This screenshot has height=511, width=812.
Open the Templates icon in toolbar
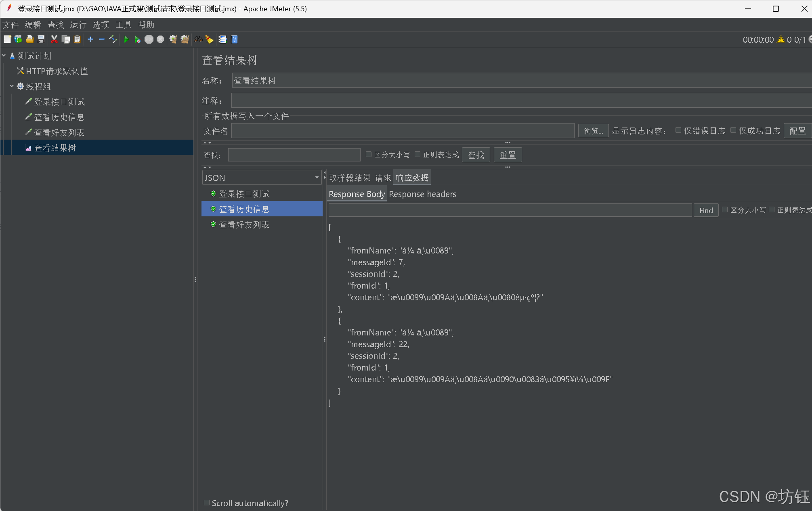(x=18, y=39)
